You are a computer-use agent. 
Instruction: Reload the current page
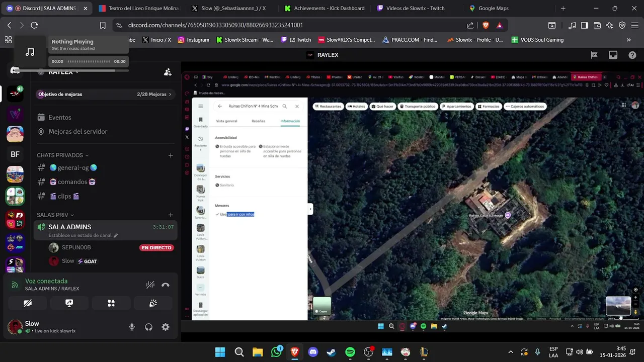(x=34, y=25)
